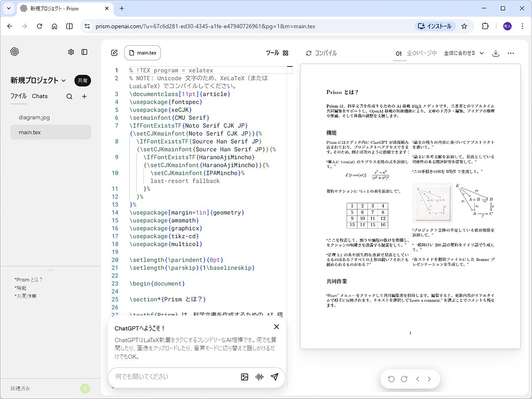Click 接続済み connection status text
The height and width of the screenshot is (399, 532).
click(20, 388)
